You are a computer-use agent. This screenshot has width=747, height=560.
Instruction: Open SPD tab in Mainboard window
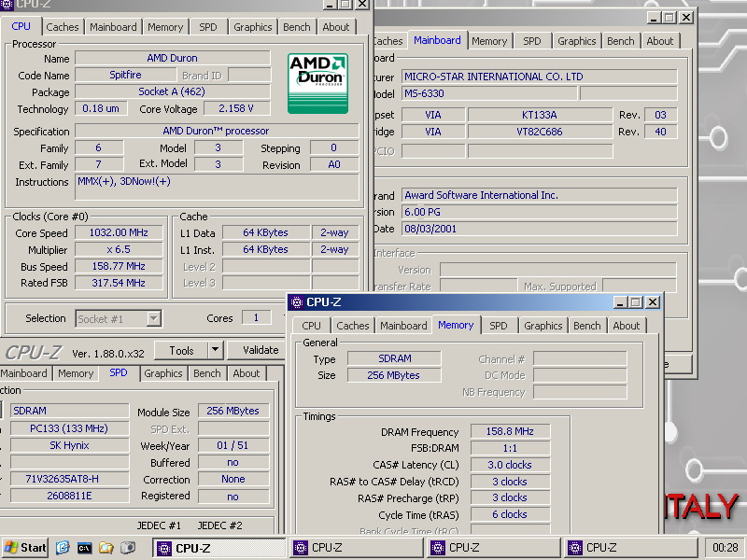coord(531,41)
